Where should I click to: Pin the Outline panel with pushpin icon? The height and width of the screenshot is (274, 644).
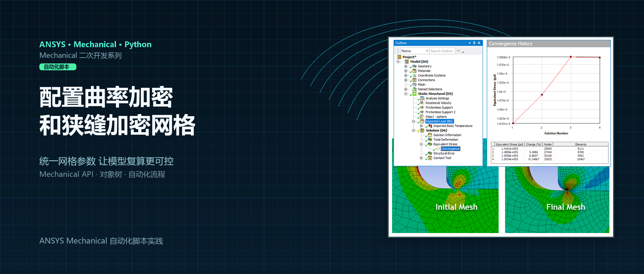point(474,43)
